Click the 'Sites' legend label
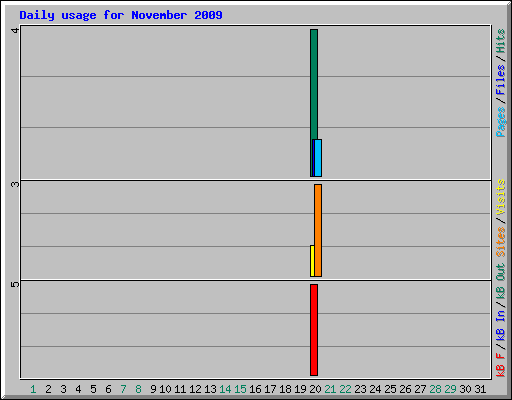Screen dimensions: 512x400 point(500,242)
